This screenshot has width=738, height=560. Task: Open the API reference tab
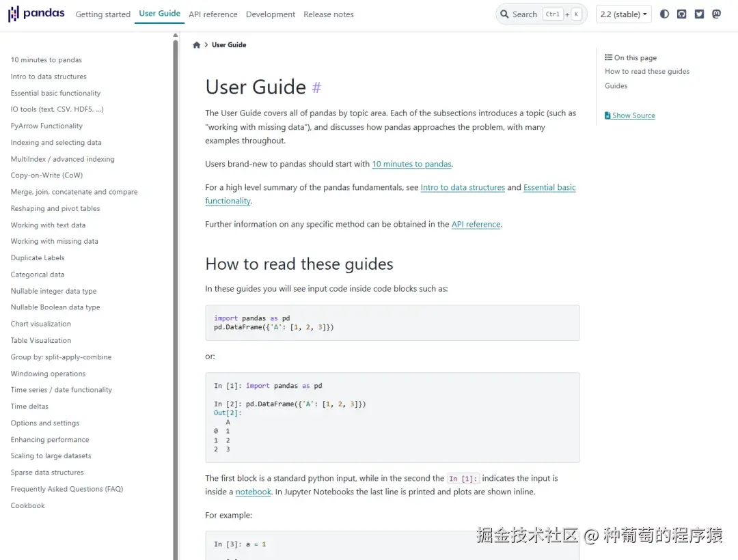(x=213, y=14)
